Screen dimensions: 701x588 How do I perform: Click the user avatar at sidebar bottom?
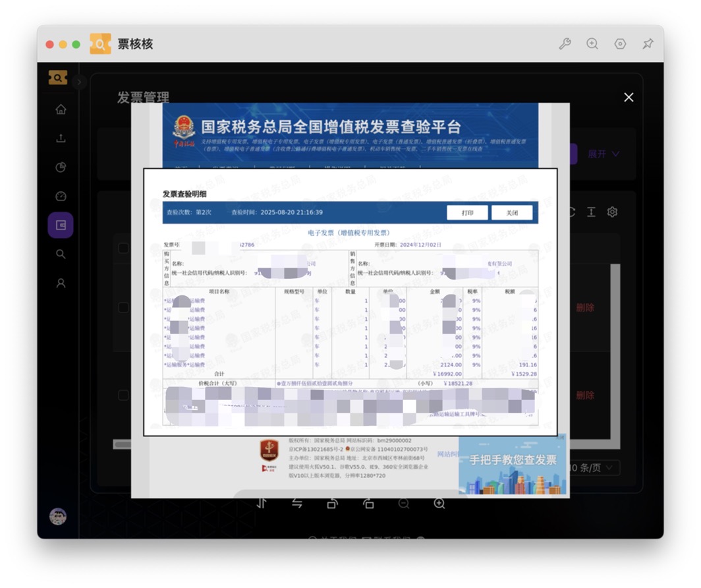point(58,516)
